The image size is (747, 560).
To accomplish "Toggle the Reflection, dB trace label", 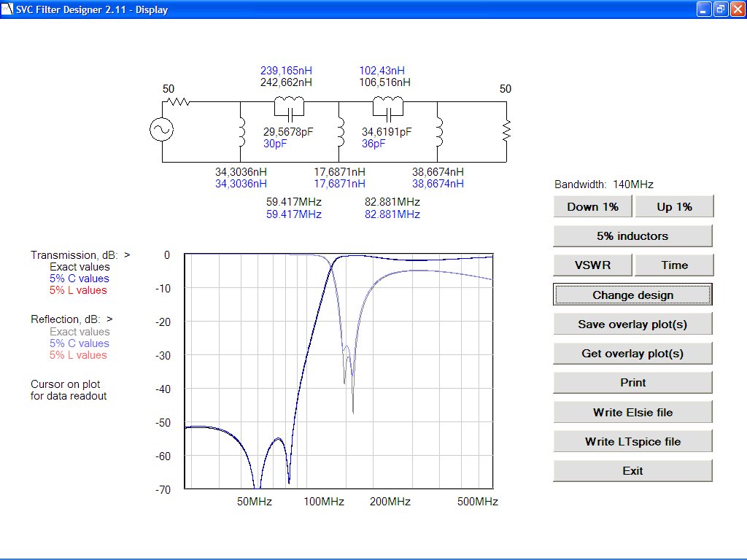I will tap(71, 319).
